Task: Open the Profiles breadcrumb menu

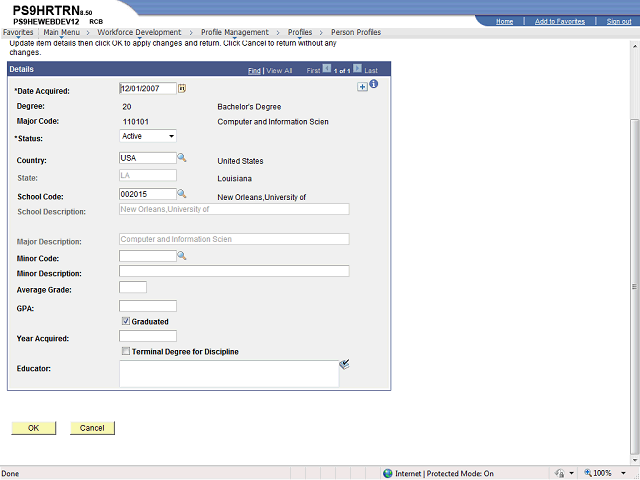Action: [x=300, y=32]
